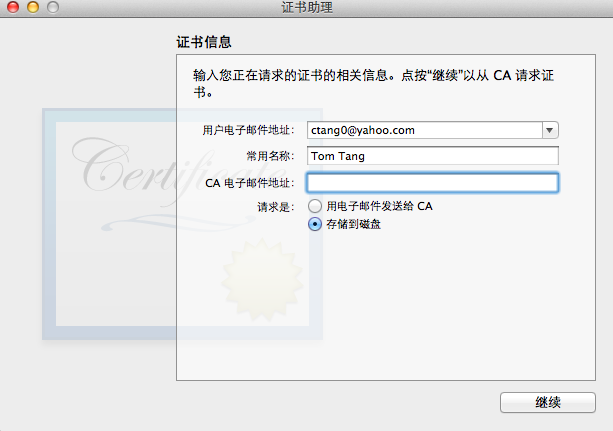Screen dimensions: 613x431
Task: Click the gold seal on the certificate image
Action: [262, 280]
